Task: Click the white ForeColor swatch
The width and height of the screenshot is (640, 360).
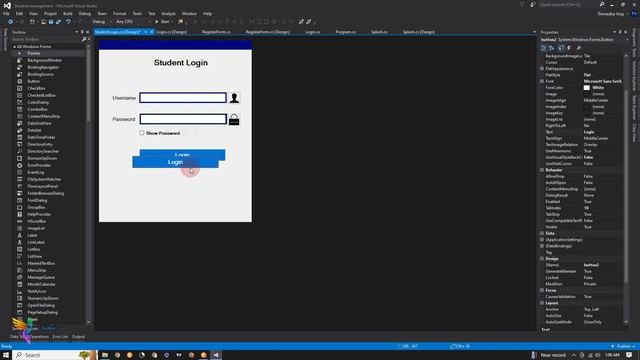Action: point(587,88)
